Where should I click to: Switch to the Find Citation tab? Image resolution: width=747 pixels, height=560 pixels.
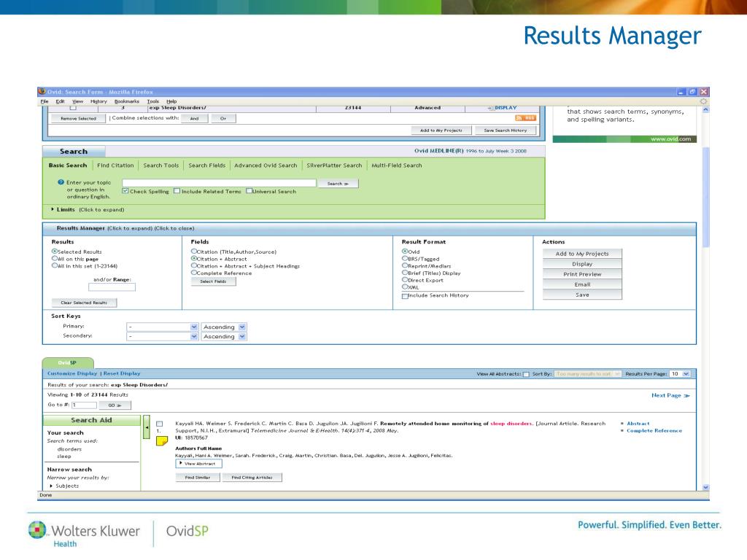click(x=115, y=166)
